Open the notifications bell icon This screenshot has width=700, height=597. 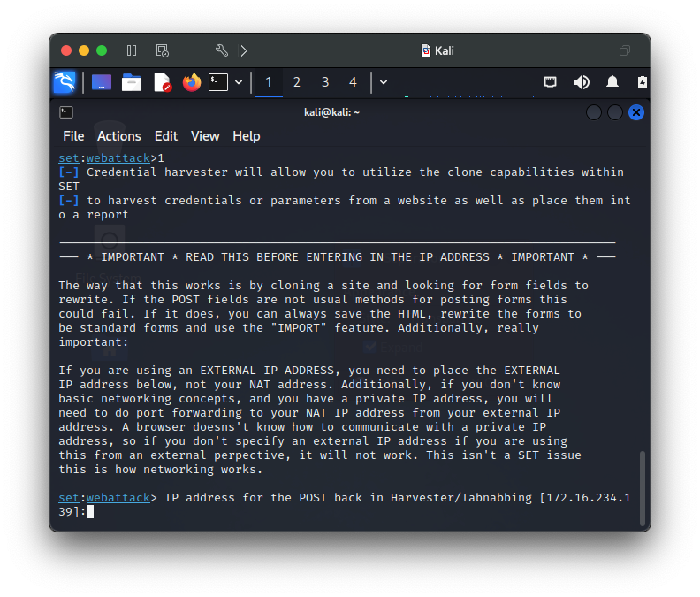click(612, 82)
